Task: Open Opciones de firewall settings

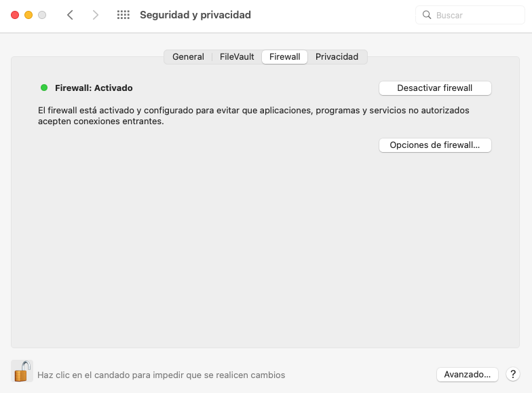Action: coord(434,145)
